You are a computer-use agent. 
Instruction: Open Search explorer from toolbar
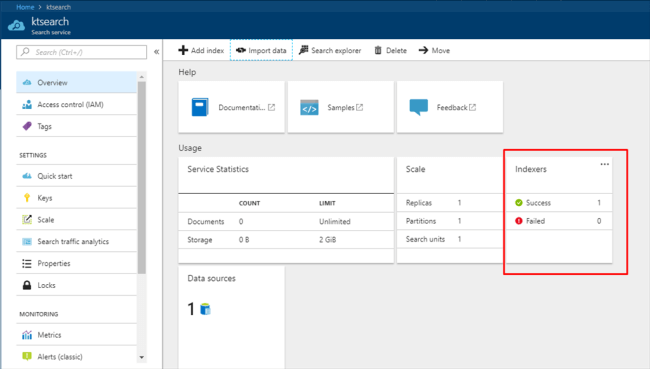point(330,51)
